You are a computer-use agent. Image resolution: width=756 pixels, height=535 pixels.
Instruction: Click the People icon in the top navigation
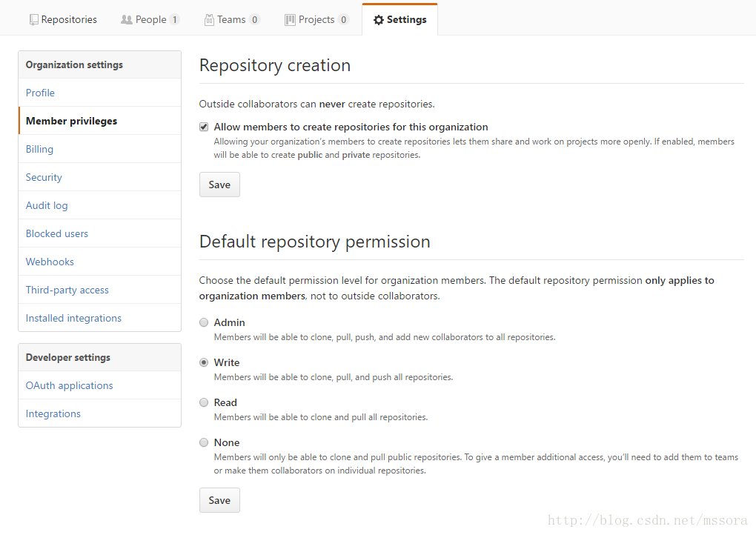(126, 19)
